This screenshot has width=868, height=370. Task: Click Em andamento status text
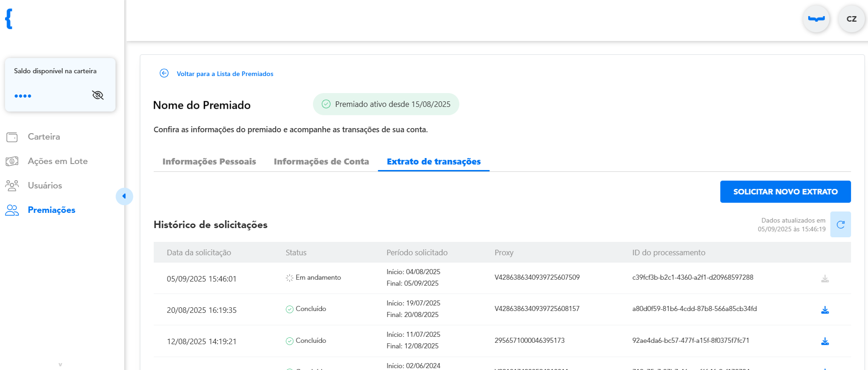[318, 277]
